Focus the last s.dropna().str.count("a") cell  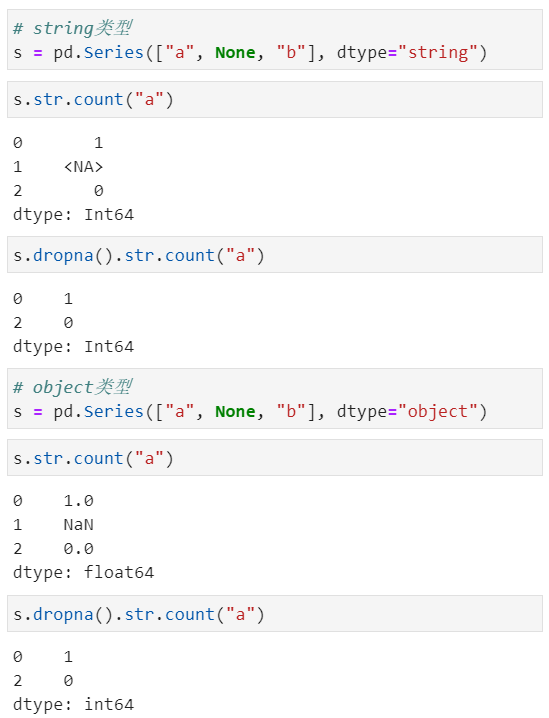click(x=275, y=614)
